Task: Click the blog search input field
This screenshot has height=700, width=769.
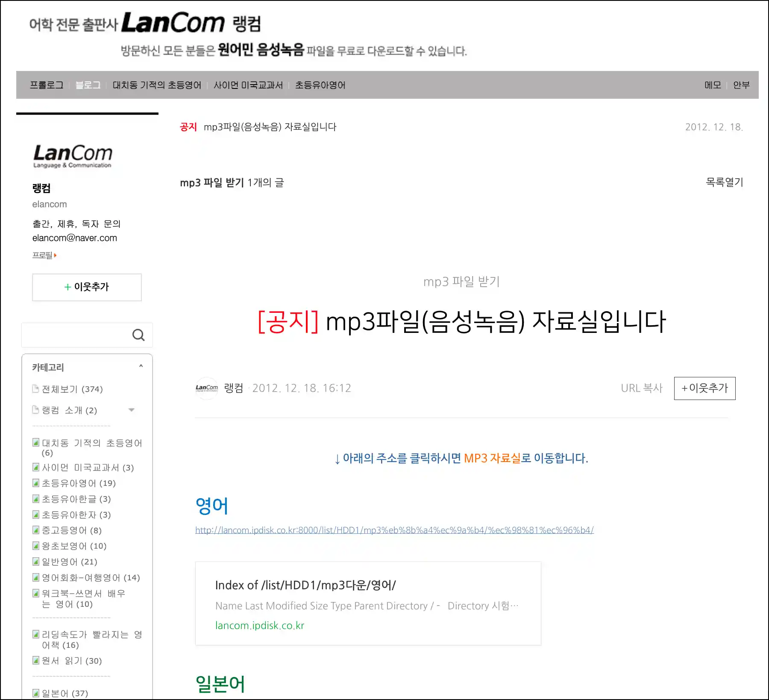Action: pyautogui.click(x=77, y=335)
